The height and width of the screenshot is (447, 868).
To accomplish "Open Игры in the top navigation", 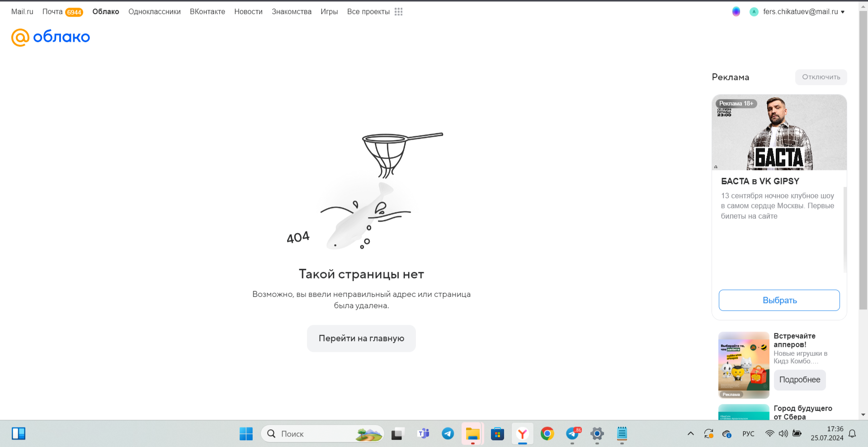I will pyautogui.click(x=329, y=12).
